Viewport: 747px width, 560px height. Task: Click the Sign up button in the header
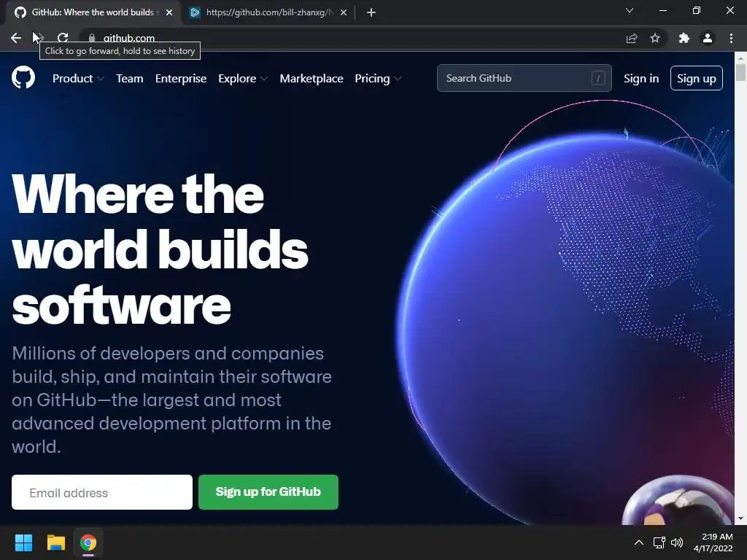pos(697,78)
